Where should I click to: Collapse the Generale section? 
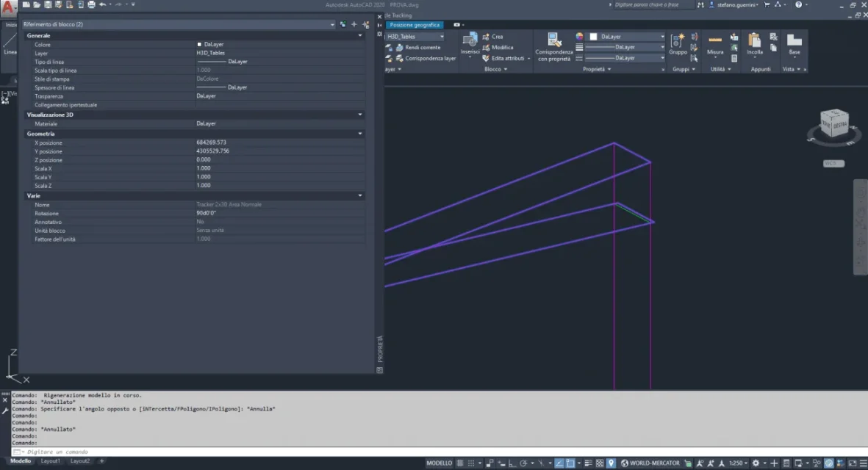tap(360, 35)
